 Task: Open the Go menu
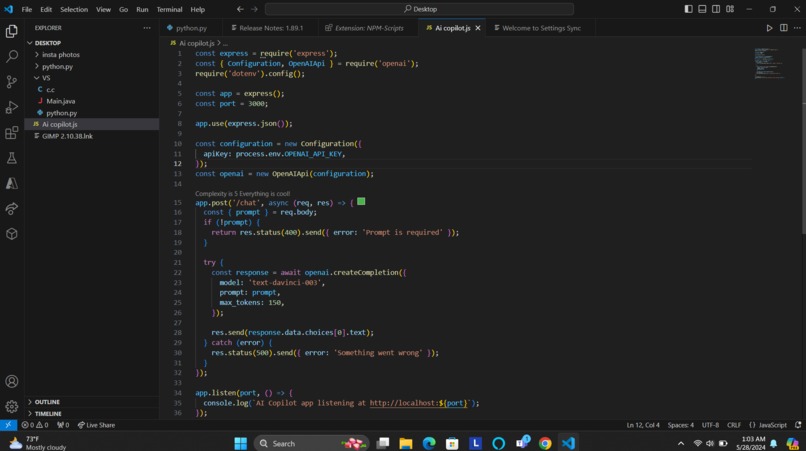pyautogui.click(x=123, y=9)
